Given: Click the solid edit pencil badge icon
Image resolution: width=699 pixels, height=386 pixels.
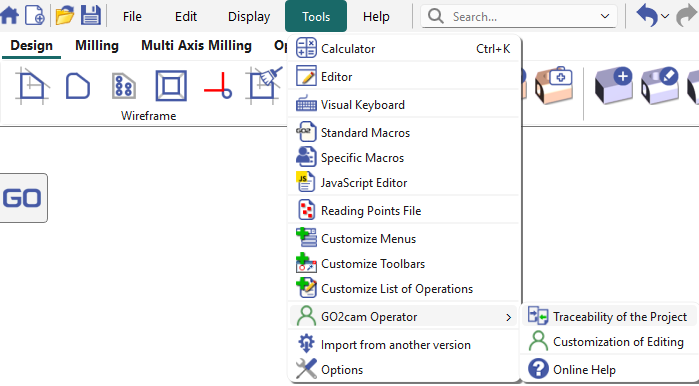Looking at the screenshot, I should [660, 86].
